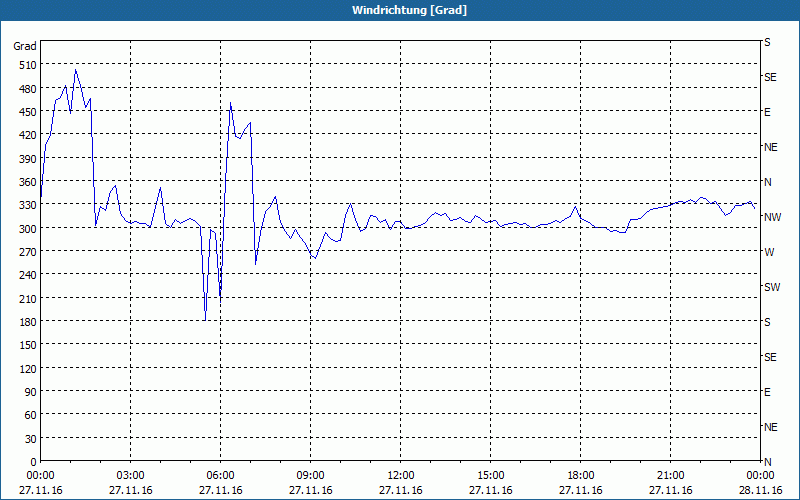Click the 180 y-axis value
The image size is (800, 500).
click(28, 322)
